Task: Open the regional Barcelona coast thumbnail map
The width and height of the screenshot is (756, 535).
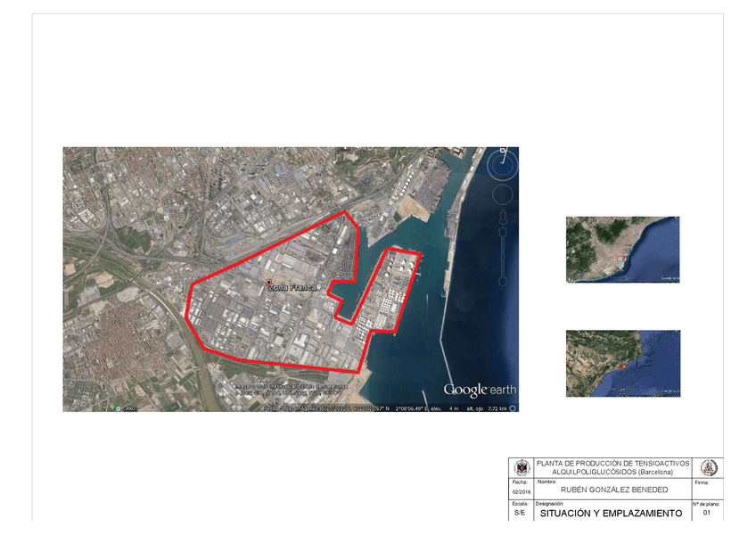Action: [622, 250]
